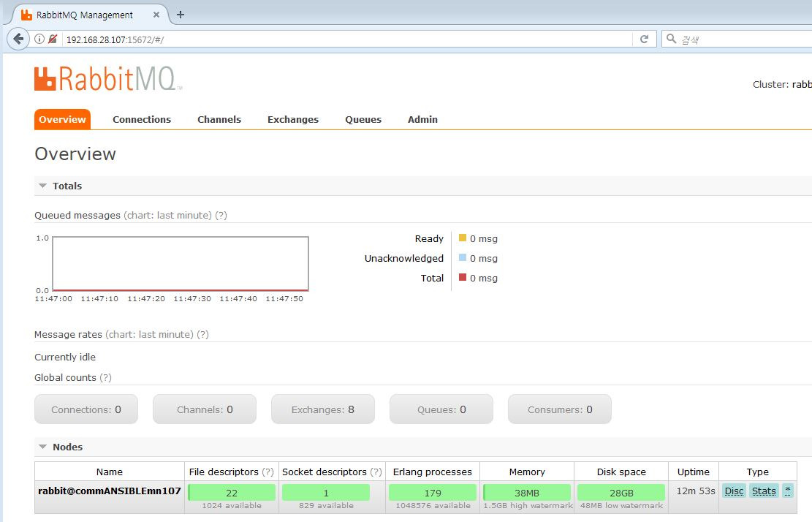Click the Exchanges: 8 count button
812x522 pixels.
click(322, 409)
